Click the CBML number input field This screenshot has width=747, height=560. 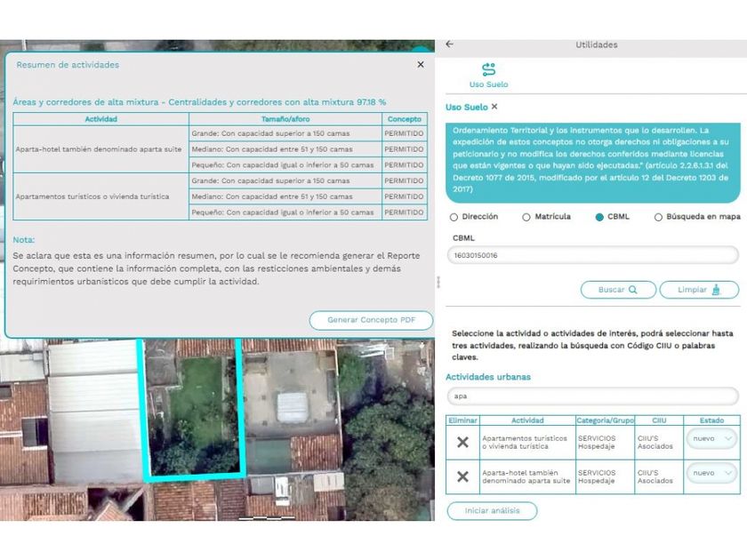click(592, 256)
